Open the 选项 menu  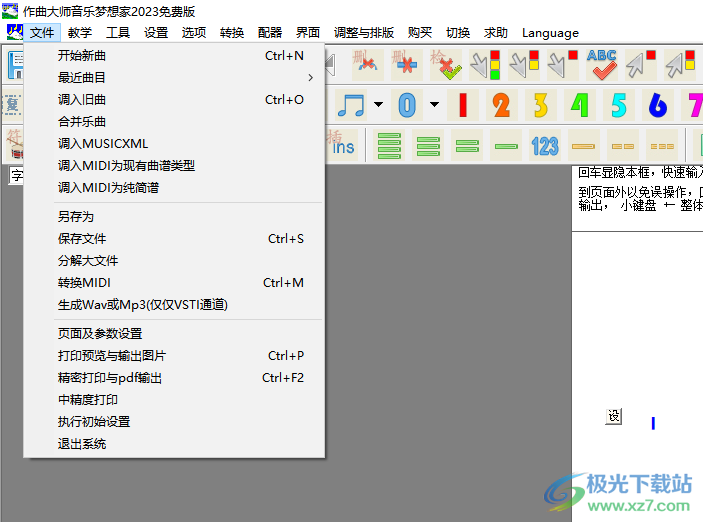(x=194, y=33)
